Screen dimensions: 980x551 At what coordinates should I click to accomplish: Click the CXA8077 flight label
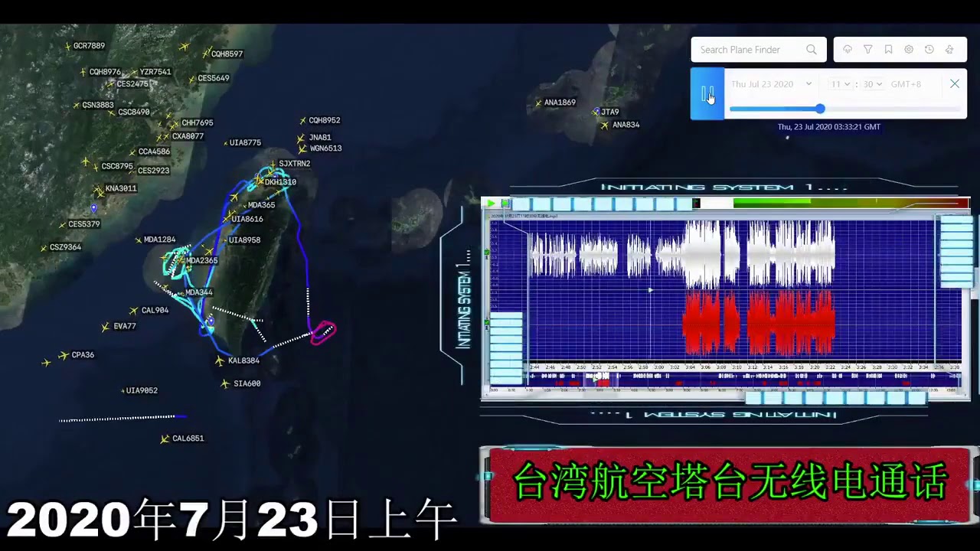point(188,136)
